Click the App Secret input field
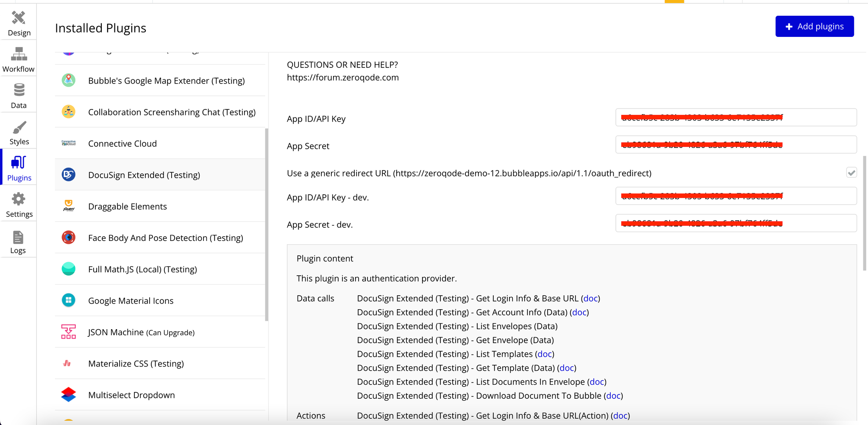Viewport: 868px width, 425px height. (736, 145)
